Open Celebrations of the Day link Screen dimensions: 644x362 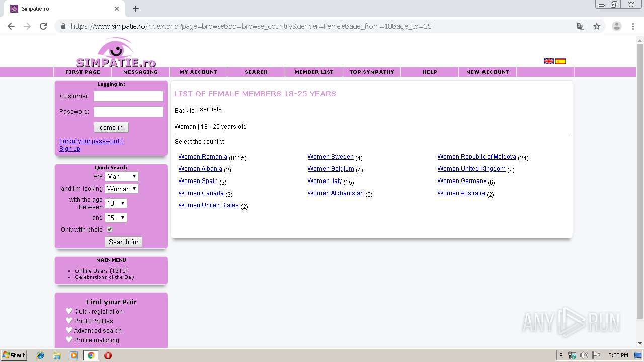pos(105,277)
